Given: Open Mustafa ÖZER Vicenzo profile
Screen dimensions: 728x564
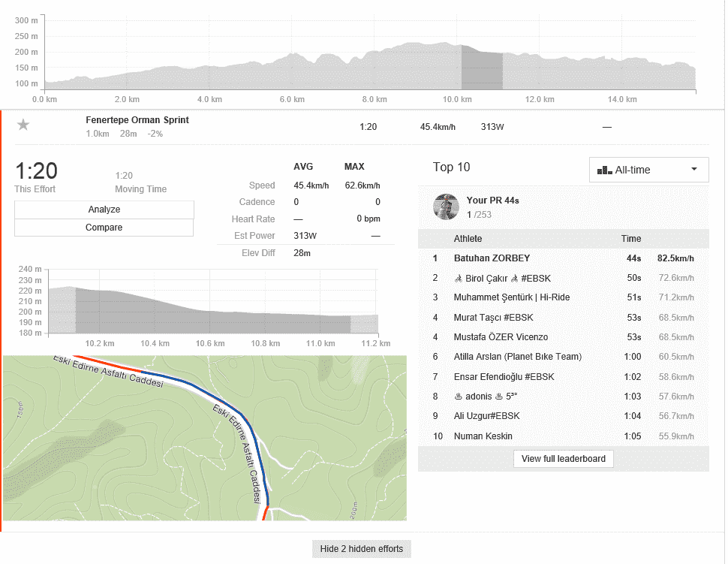Looking at the screenshot, I should coord(501,337).
